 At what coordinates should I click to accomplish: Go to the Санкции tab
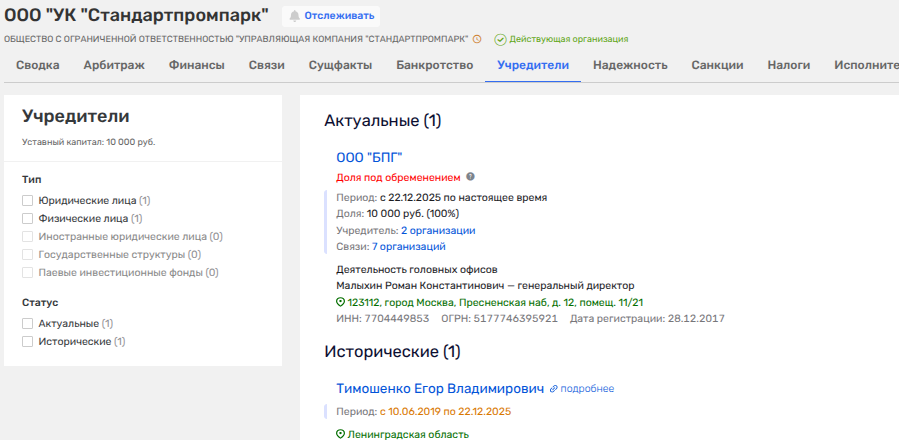pos(717,66)
